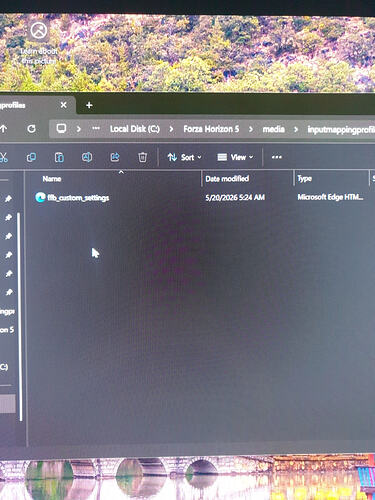Copy selected item using toolbar icon
Screen dimensions: 375x500
coord(31,157)
